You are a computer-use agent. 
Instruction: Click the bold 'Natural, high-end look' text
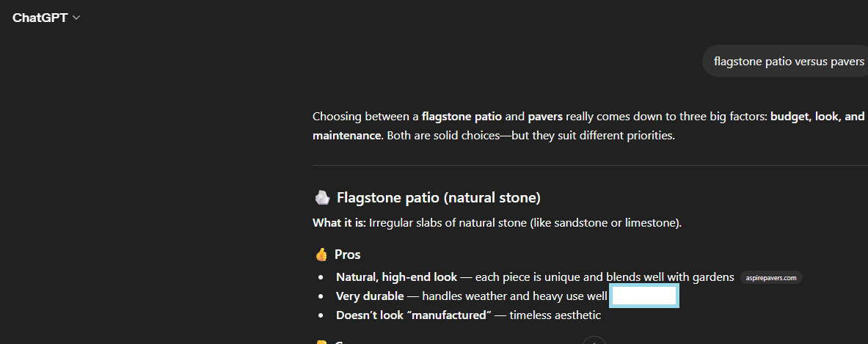[x=396, y=277]
